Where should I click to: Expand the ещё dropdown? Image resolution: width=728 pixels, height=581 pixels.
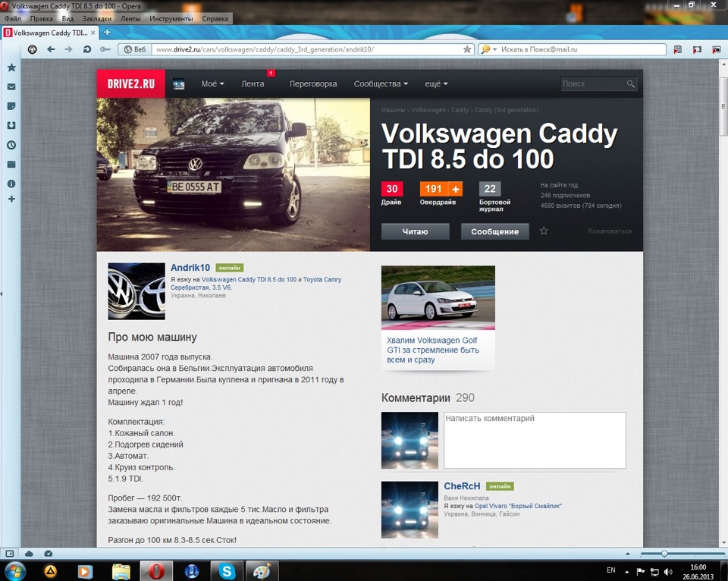point(436,84)
